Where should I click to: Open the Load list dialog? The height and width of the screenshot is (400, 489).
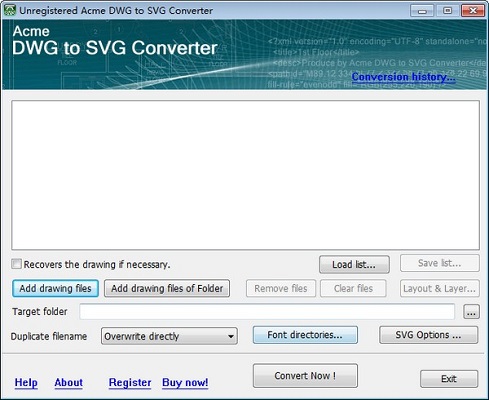[x=354, y=265]
